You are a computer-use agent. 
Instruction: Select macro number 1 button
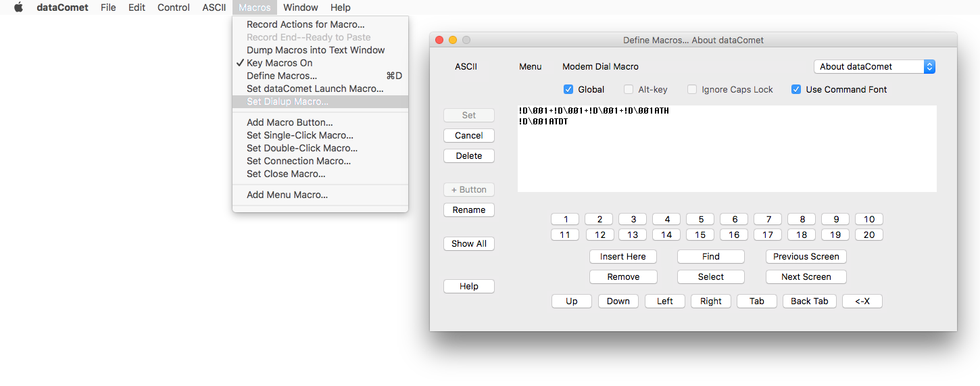[x=566, y=219]
